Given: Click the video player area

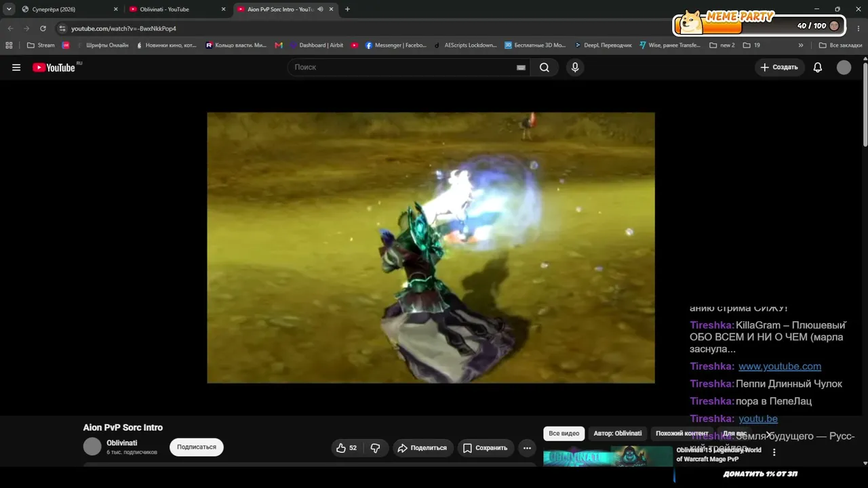Looking at the screenshot, I should tap(431, 248).
